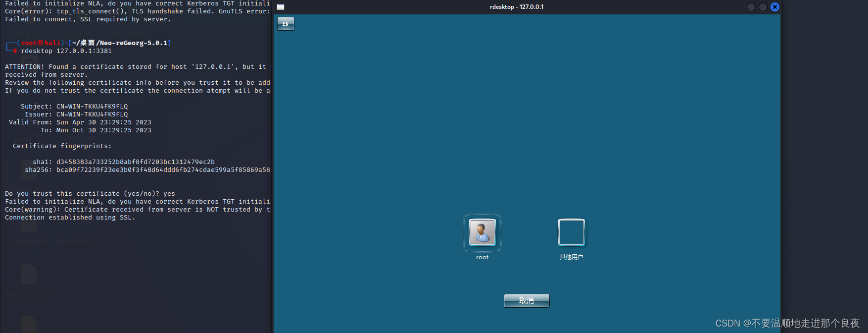Choose the blank 其他用户 account tile
This screenshot has width=868, height=333.
(572, 232)
